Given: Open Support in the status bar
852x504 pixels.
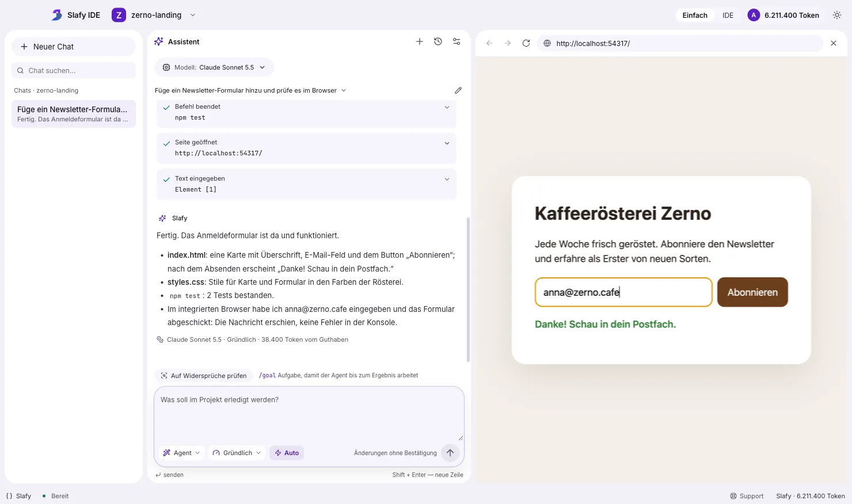Looking at the screenshot, I should (747, 496).
